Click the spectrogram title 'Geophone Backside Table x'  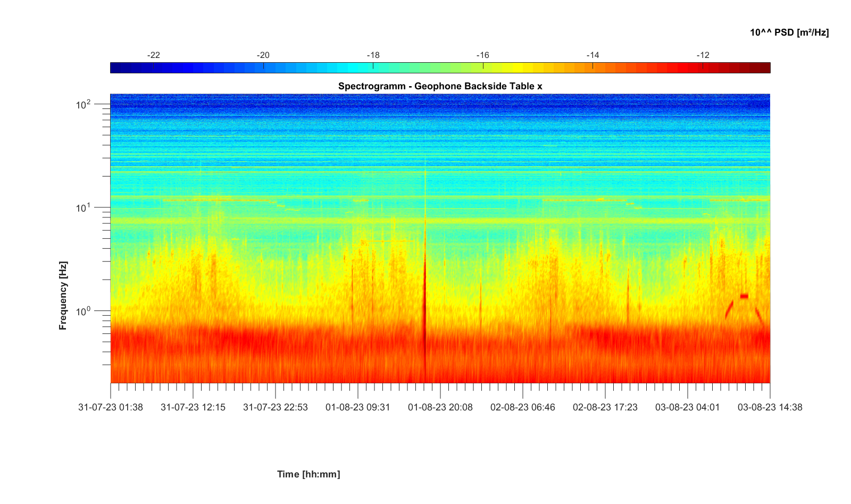[x=440, y=86]
